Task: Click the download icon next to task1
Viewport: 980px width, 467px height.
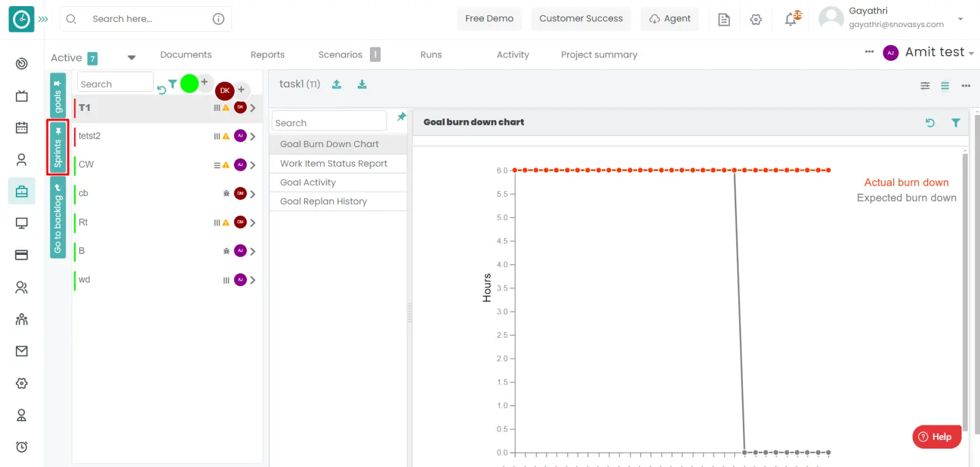Action: [362, 85]
